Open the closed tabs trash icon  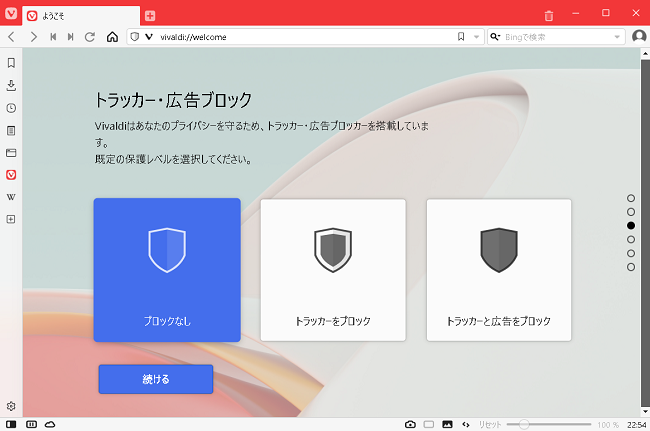[x=548, y=16]
